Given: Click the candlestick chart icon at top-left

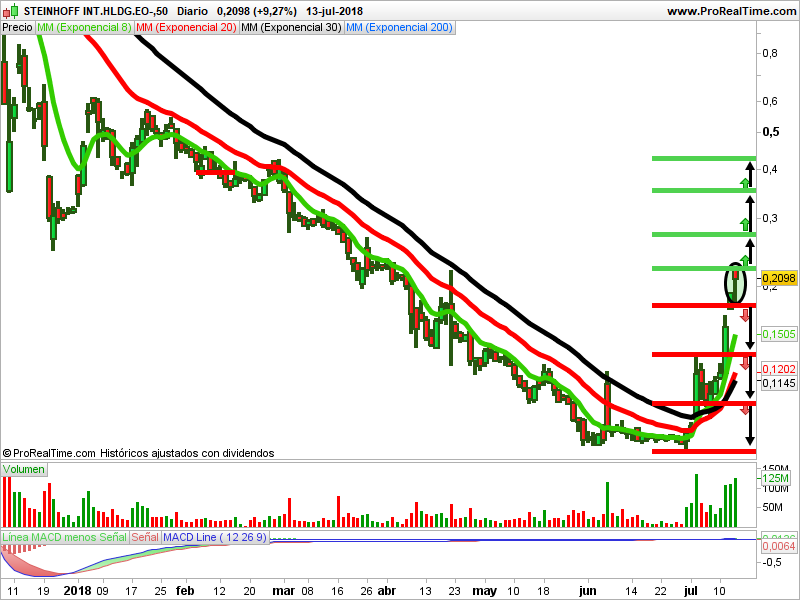Looking at the screenshot, I should (11, 11).
